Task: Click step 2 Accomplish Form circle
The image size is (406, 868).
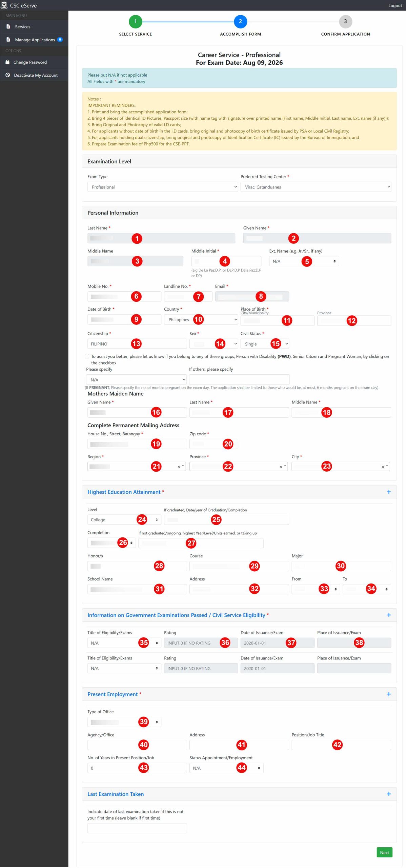Action: pos(240,21)
